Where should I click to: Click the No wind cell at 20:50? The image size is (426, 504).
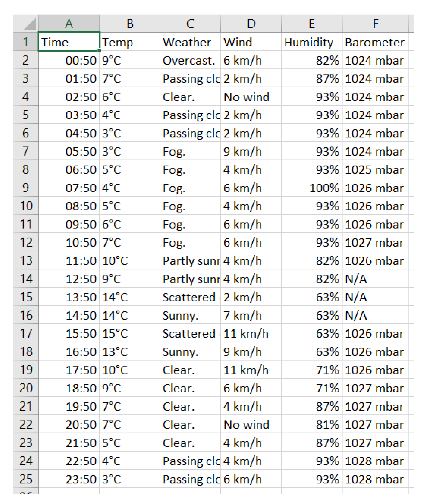click(251, 424)
